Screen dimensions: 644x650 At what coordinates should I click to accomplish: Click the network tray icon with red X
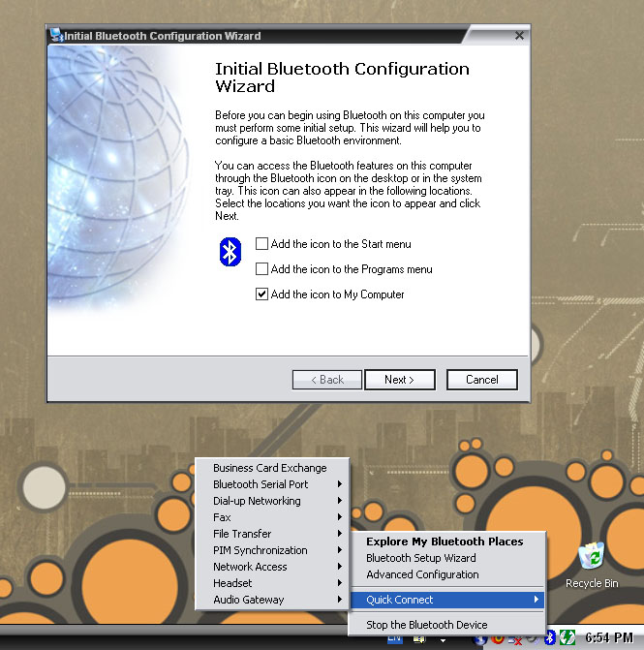(514, 640)
